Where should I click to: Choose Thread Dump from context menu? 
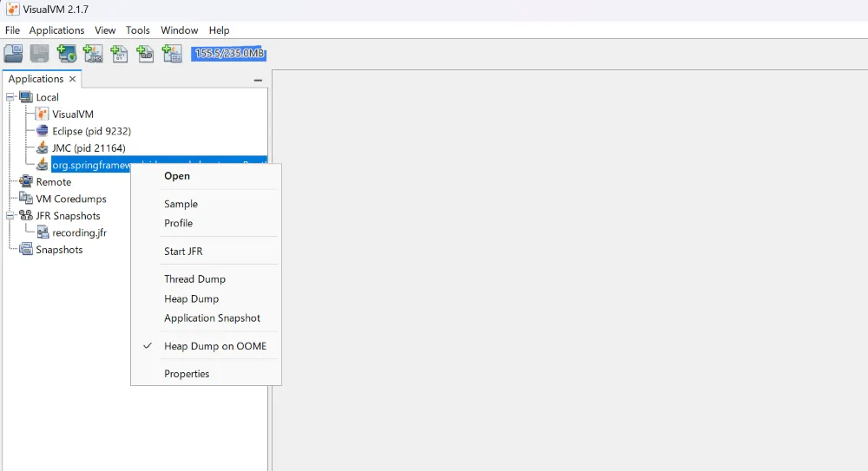click(206, 279)
